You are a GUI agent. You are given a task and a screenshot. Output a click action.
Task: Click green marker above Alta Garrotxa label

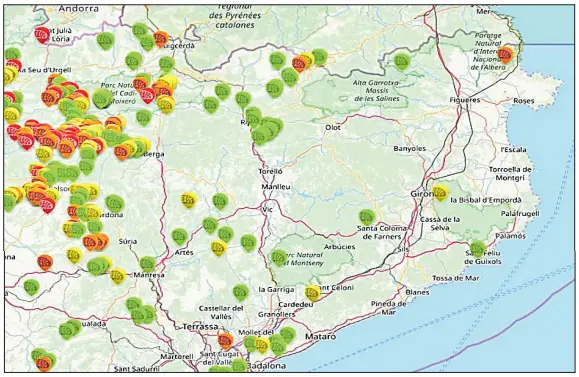point(402,62)
